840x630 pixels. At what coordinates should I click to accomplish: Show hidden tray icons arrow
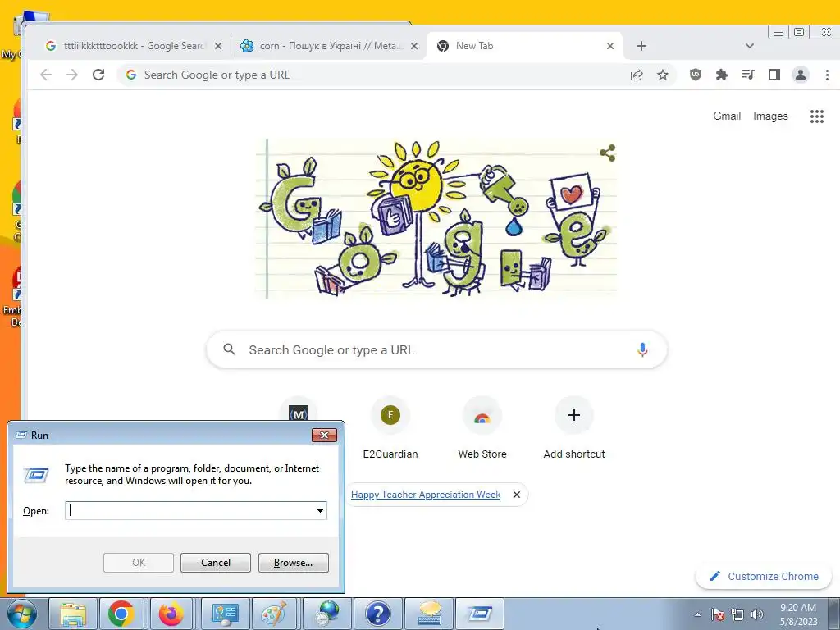click(x=697, y=614)
